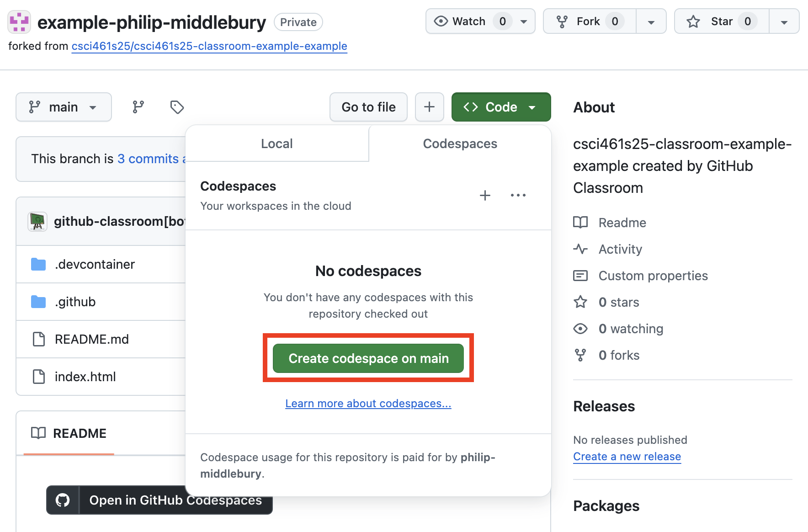Select the README tab
808x532 pixels.
(x=69, y=433)
